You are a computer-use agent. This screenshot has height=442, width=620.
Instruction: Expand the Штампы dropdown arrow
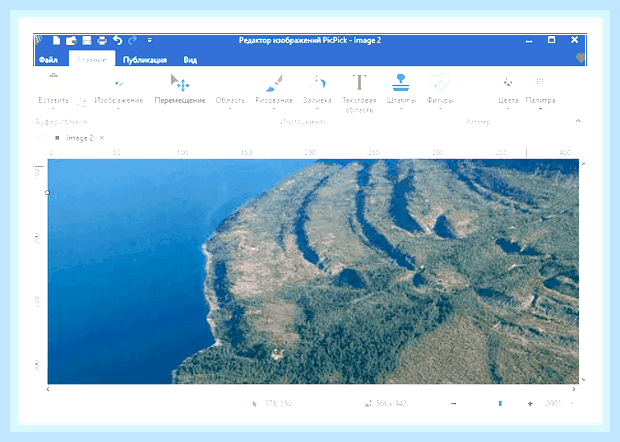tap(401, 108)
